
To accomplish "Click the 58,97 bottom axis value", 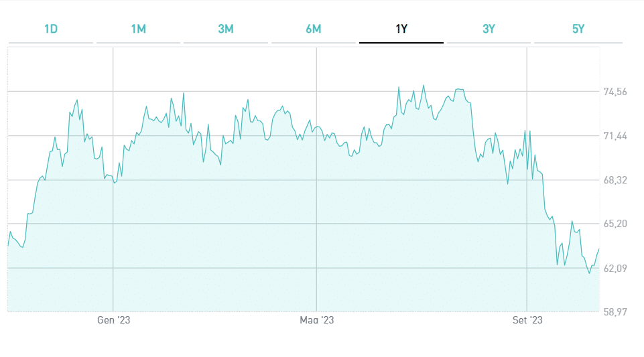I will (x=615, y=312).
